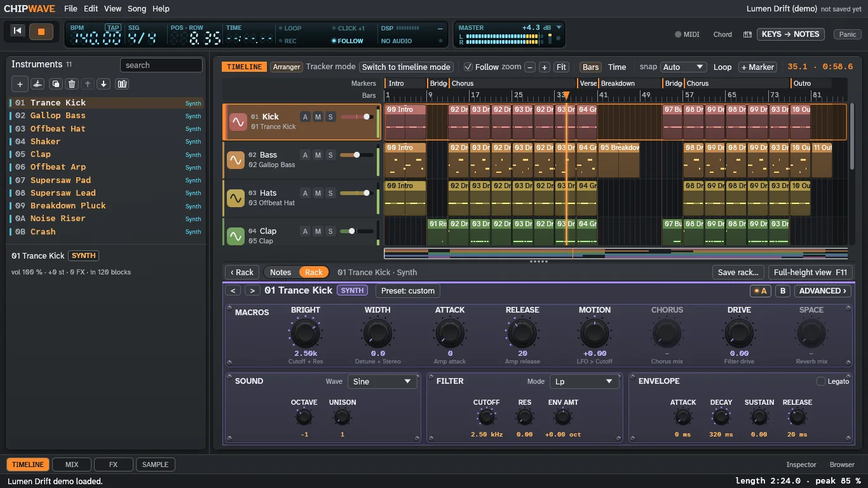The image size is (868, 488).
Task: Click the Kick track volume slider
Action: pos(357,117)
